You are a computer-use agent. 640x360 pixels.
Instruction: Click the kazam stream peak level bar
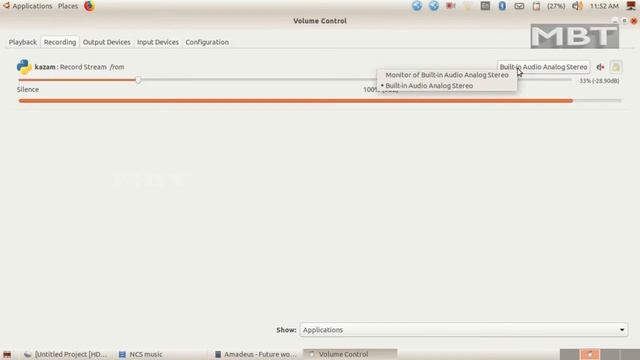tap(320, 100)
